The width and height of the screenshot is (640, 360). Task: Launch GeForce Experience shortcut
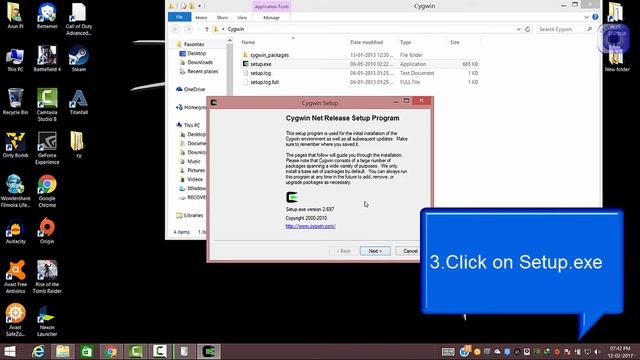point(47,148)
